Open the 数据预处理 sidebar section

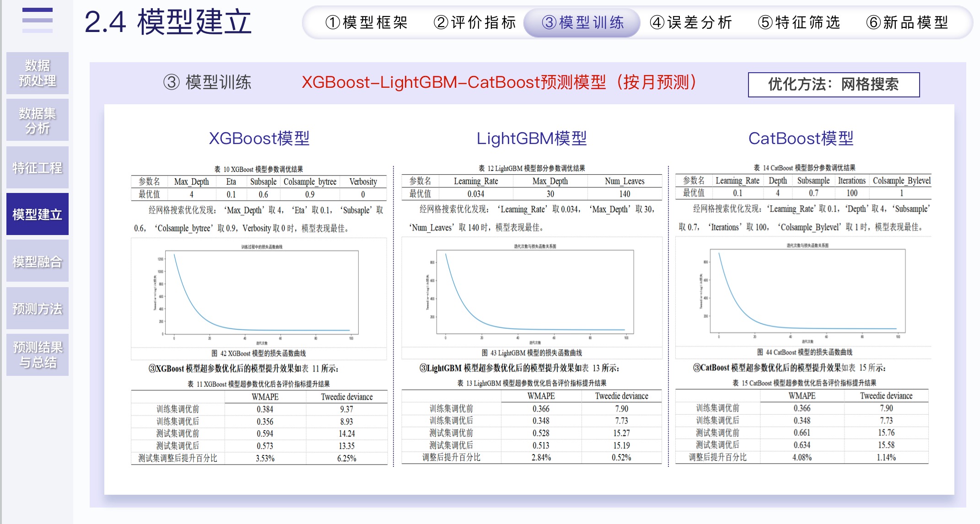point(38,73)
